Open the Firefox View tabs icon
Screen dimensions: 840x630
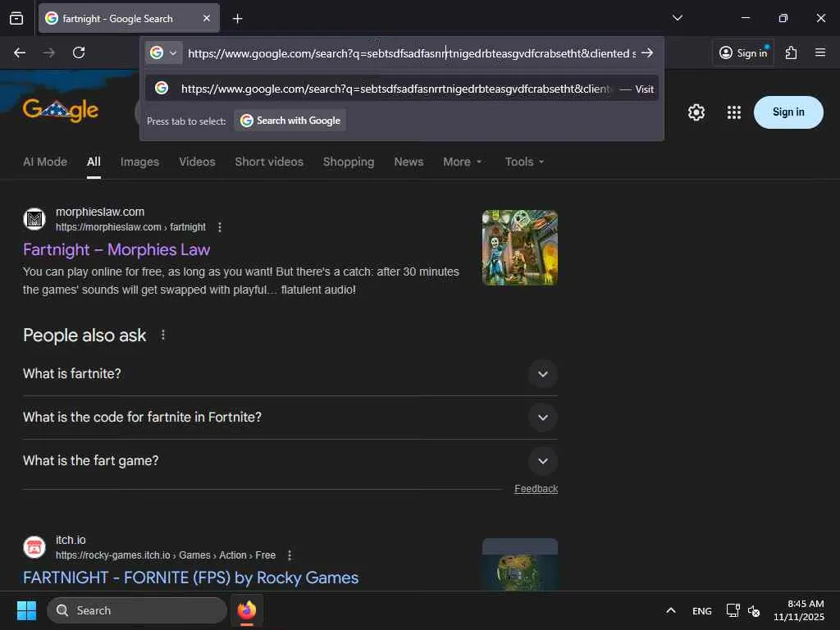16,19
